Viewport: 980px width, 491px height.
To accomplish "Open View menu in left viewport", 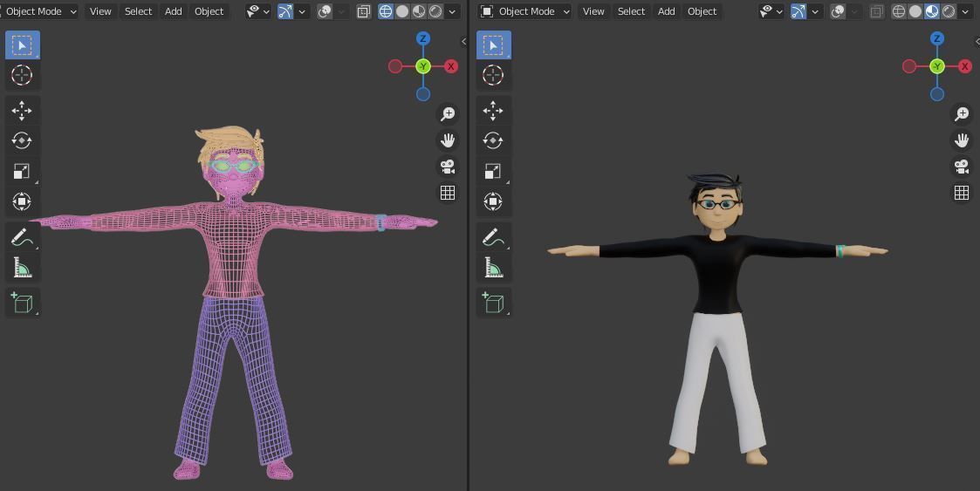I will point(100,11).
